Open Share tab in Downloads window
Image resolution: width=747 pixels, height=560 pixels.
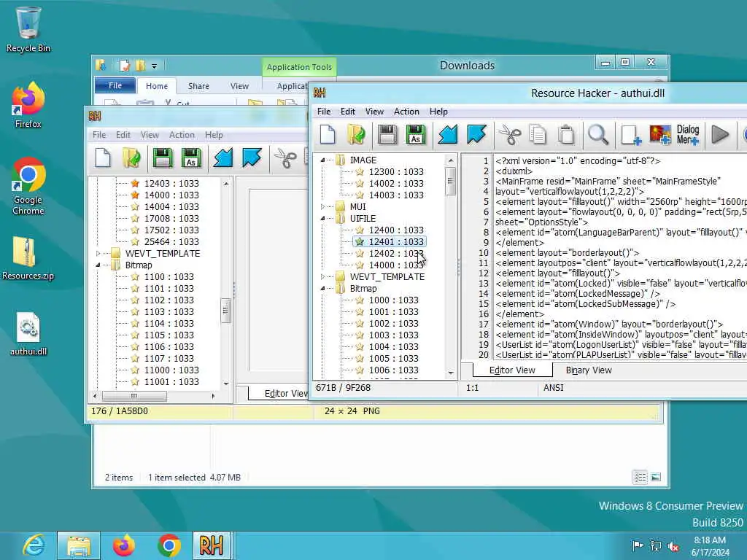pos(198,86)
